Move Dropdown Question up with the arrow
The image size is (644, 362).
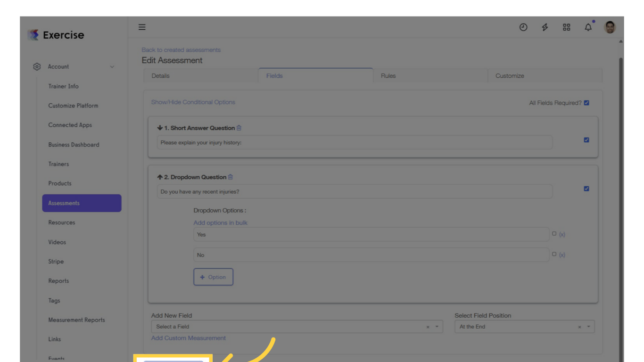click(160, 177)
